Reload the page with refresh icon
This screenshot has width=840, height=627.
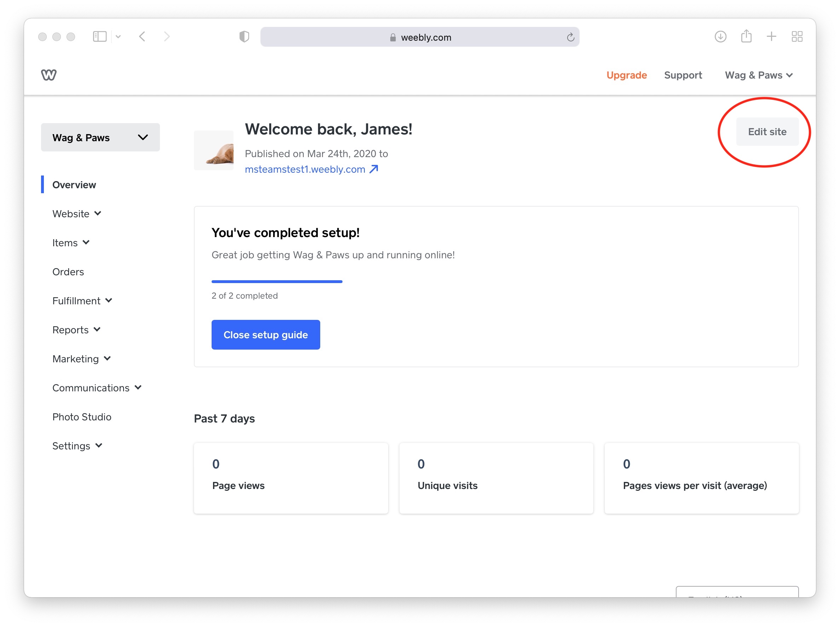570,37
